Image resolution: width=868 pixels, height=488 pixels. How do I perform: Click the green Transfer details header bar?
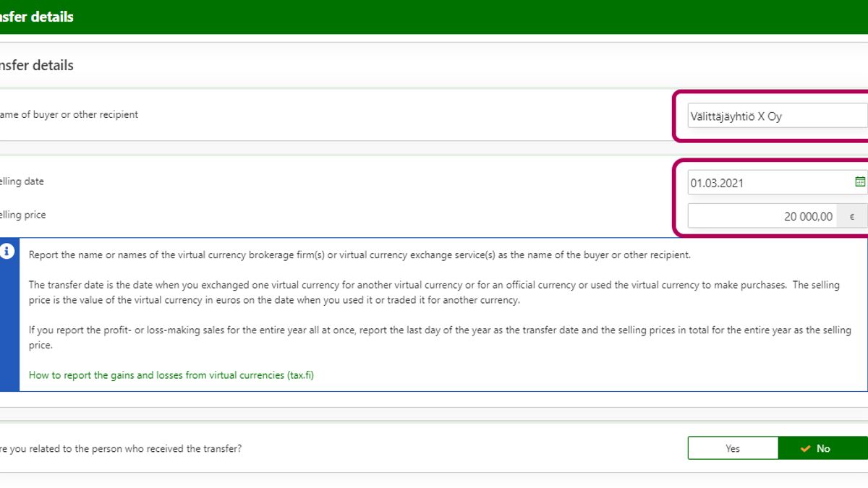tap(434, 17)
